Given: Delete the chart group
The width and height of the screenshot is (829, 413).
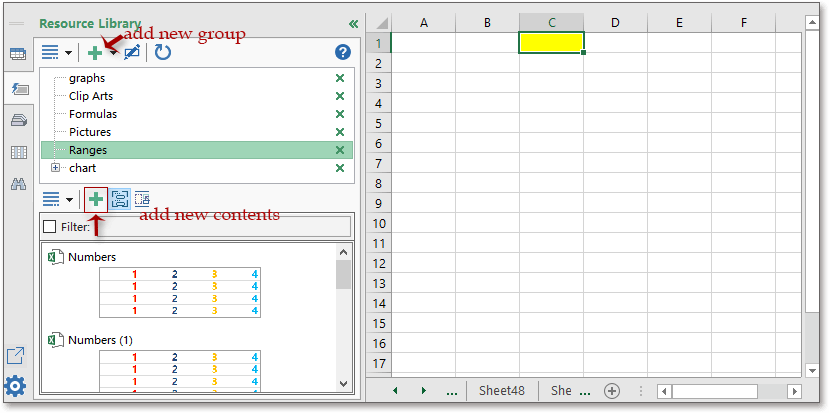Looking at the screenshot, I should pyautogui.click(x=340, y=168).
